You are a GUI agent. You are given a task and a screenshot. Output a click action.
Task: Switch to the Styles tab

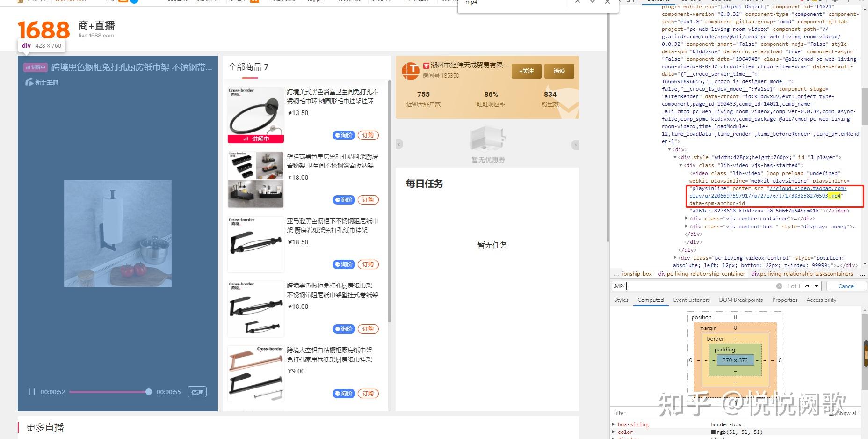tap(621, 300)
